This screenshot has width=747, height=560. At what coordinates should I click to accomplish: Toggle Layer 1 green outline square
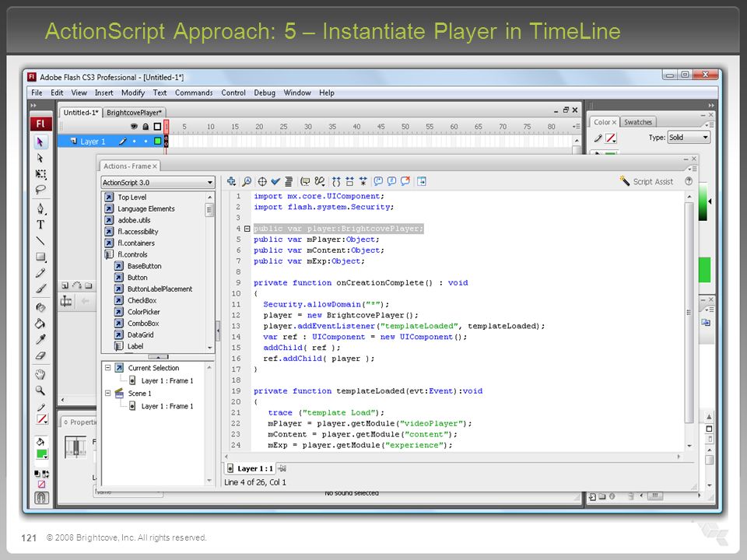coord(157,142)
